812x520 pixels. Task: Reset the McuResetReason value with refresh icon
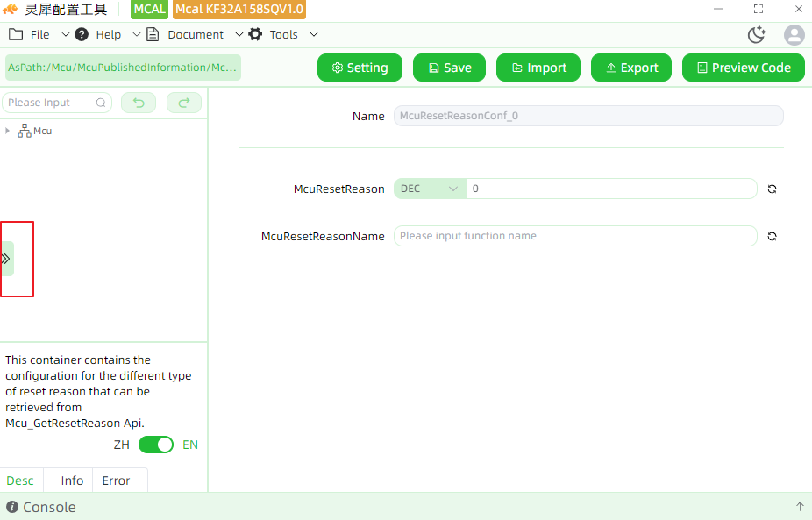point(772,189)
